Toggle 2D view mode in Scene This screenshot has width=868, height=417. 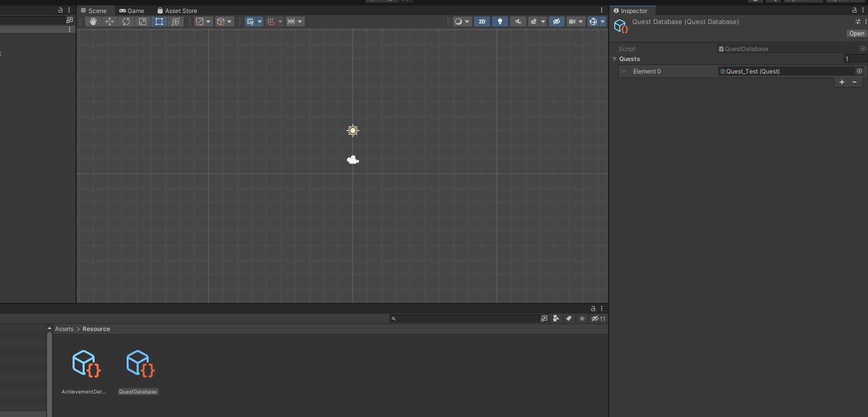[x=482, y=21]
